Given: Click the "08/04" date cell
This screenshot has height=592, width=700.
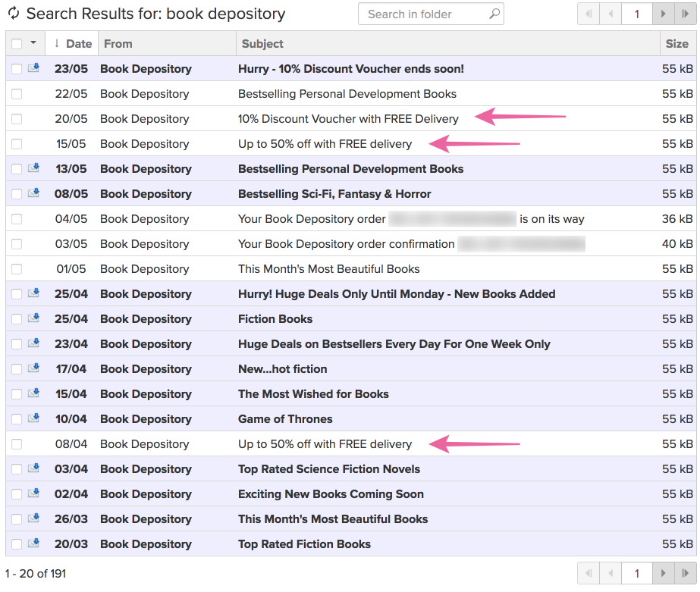Looking at the screenshot, I should click(71, 444).
